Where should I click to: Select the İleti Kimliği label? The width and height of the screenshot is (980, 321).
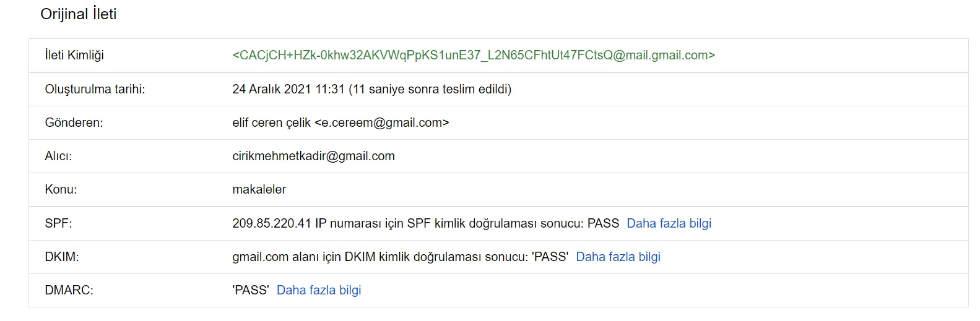tap(74, 55)
